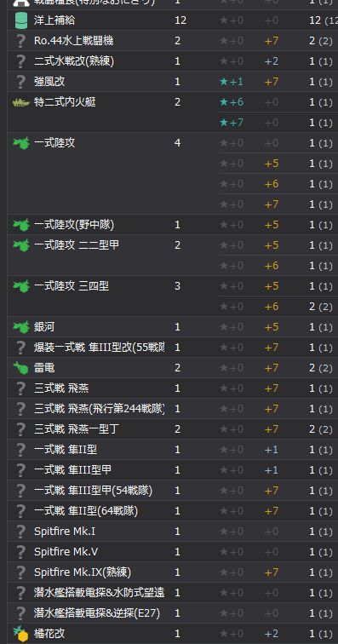Click the green drum icon beside 洋上補給
338x644 pixels.
[x=21, y=20]
